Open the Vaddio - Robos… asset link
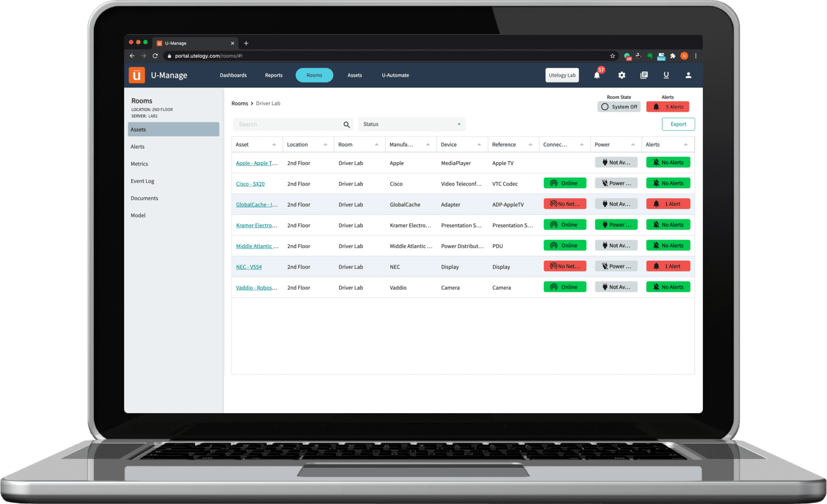Image resolution: width=827 pixels, height=504 pixels. (x=256, y=288)
